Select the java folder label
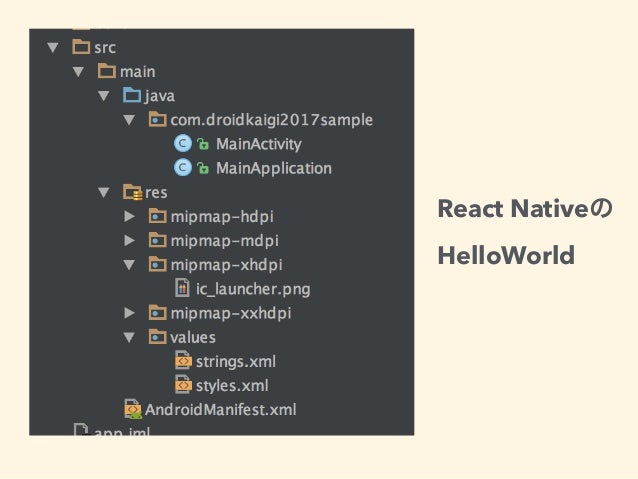 tap(160, 96)
